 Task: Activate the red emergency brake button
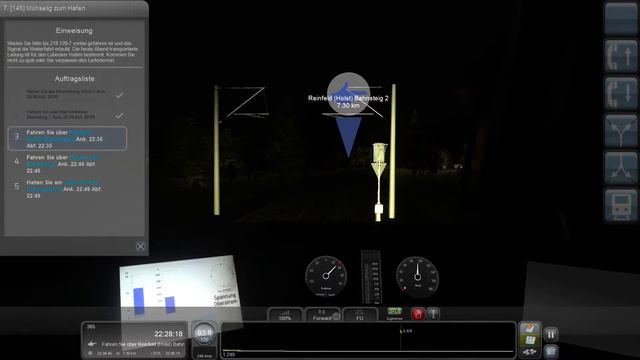[418, 314]
